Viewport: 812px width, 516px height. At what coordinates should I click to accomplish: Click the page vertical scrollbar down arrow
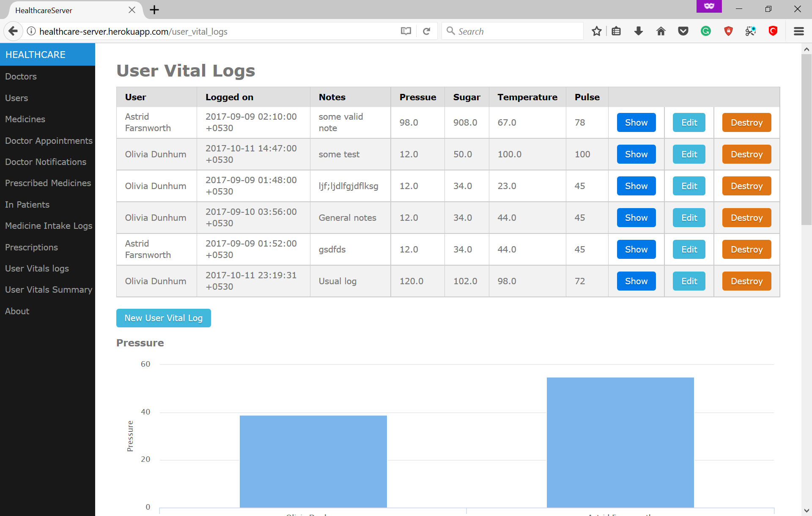806,511
